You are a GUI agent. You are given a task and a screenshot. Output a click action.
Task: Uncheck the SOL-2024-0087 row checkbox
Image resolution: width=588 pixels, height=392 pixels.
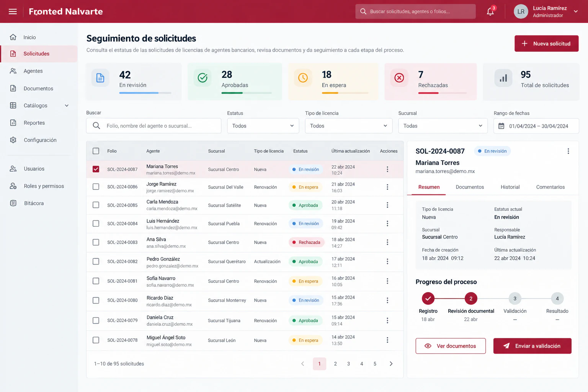click(x=96, y=169)
